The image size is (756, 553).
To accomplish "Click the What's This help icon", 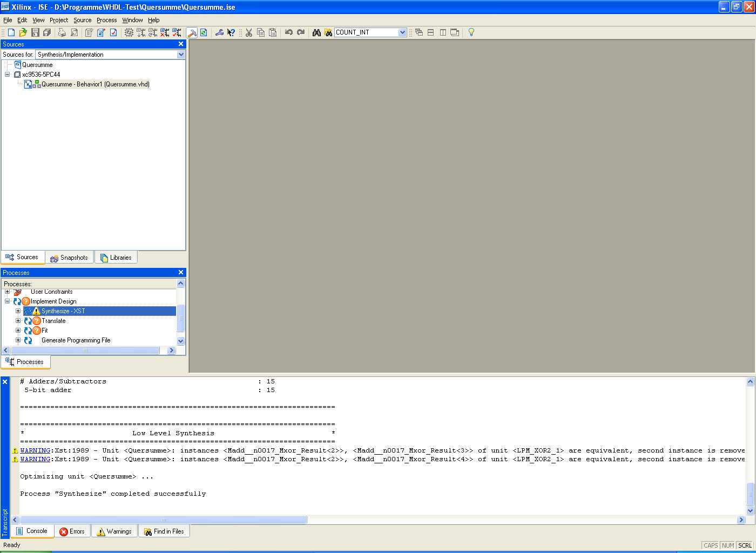I will point(231,32).
